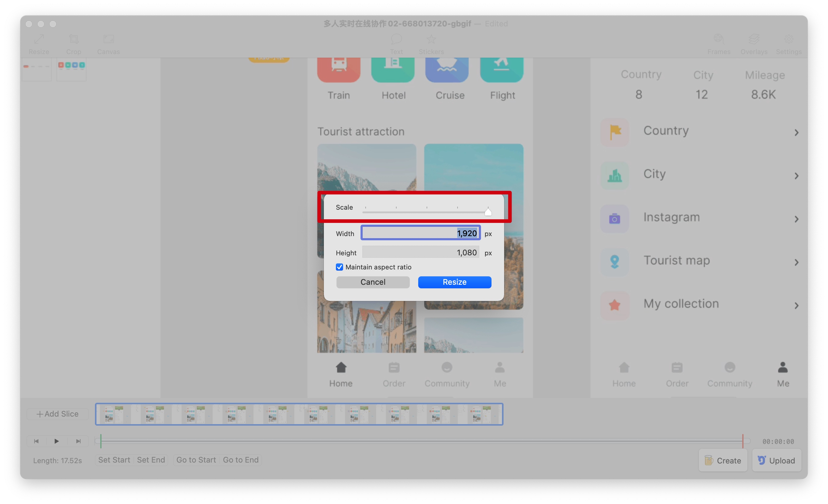This screenshot has width=828, height=504.
Task: Click Add Slice
Action: point(57,414)
